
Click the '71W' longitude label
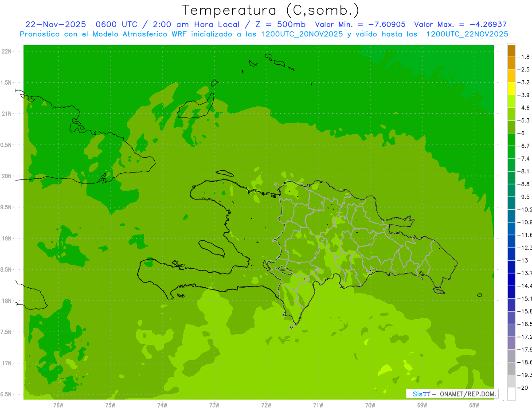point(318,405)
